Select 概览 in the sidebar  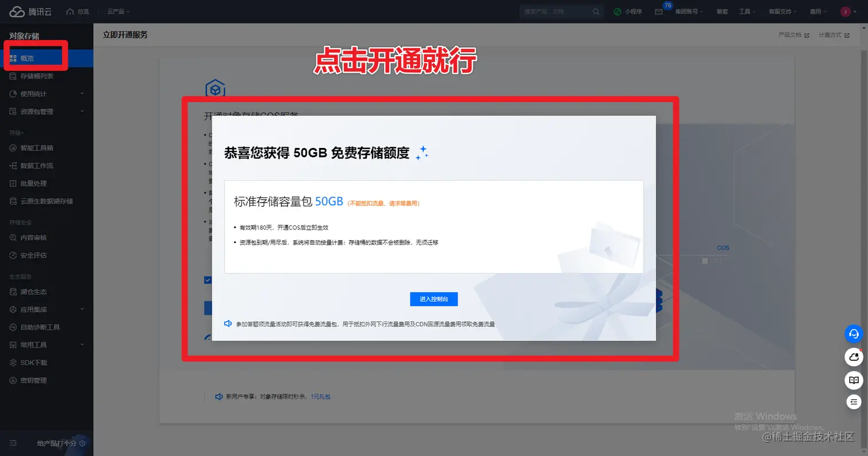tap(46, 58)
